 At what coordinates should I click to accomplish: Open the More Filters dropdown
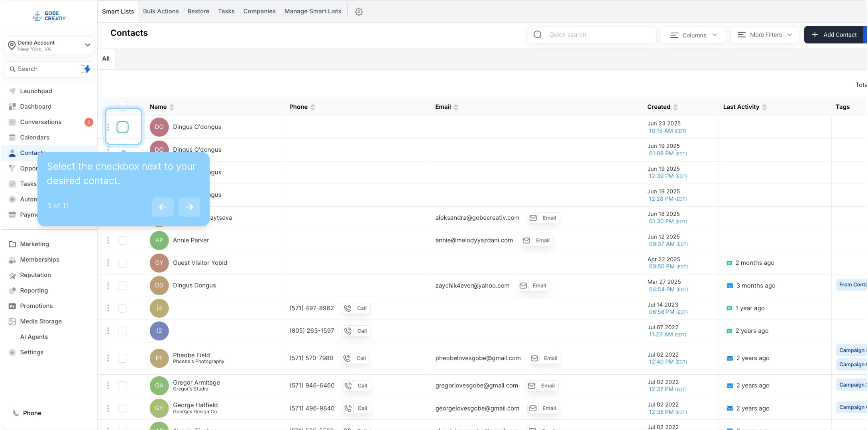765,35
